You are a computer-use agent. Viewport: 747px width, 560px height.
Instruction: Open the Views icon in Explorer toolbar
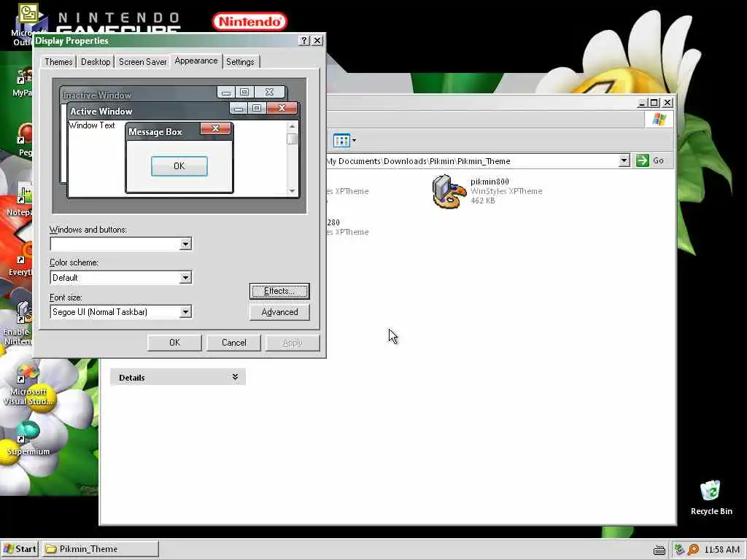click(x=341, y=141)
